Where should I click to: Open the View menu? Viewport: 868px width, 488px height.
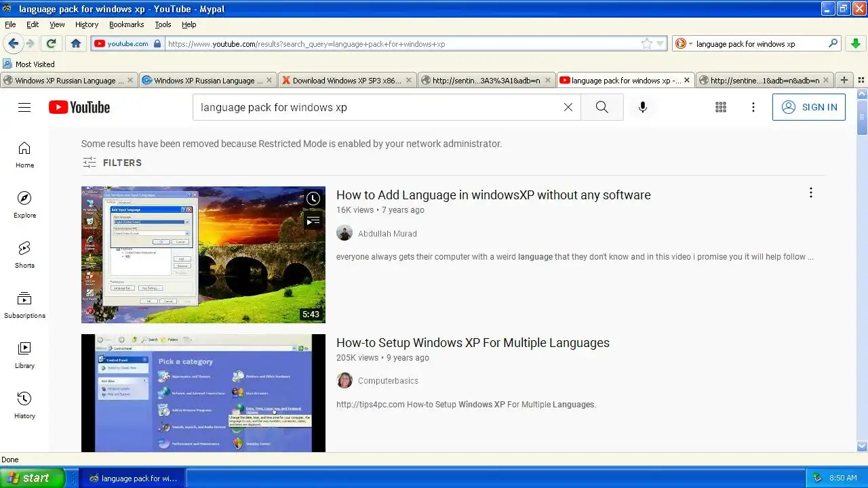tap(57, 24)
